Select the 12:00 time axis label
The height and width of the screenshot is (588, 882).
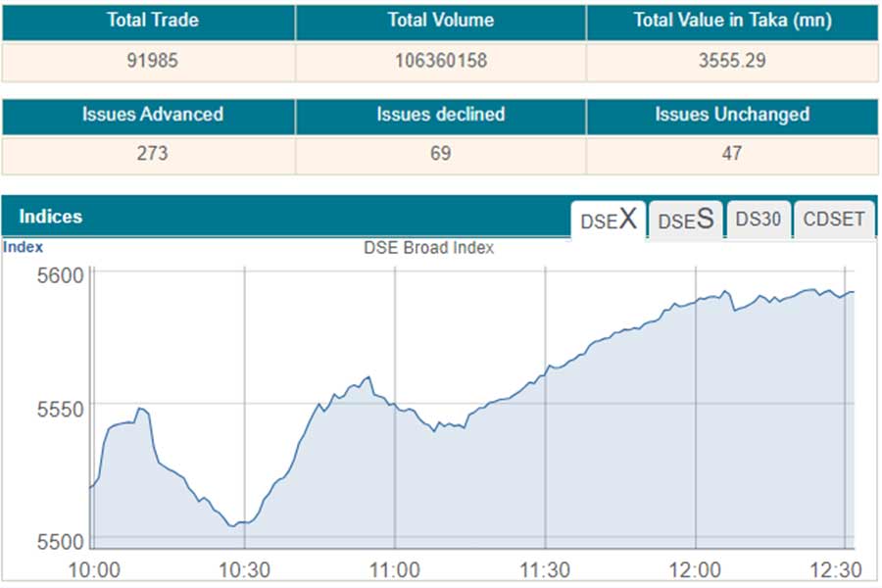695,569
